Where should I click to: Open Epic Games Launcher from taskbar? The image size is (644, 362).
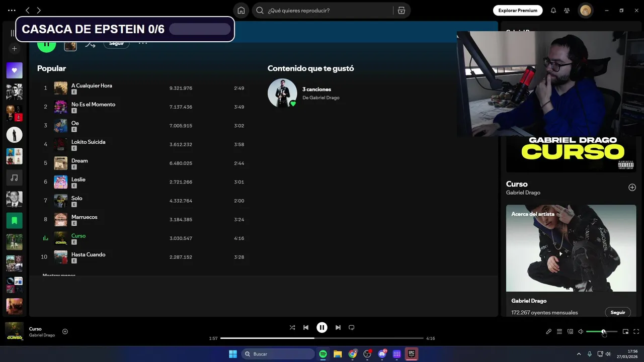point(411,354)
